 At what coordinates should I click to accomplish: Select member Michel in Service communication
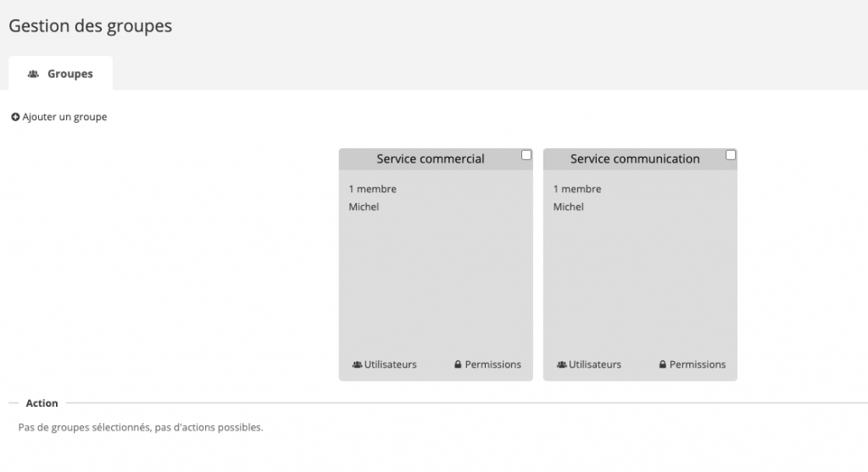pyautogui.click(x=569, y=207)
